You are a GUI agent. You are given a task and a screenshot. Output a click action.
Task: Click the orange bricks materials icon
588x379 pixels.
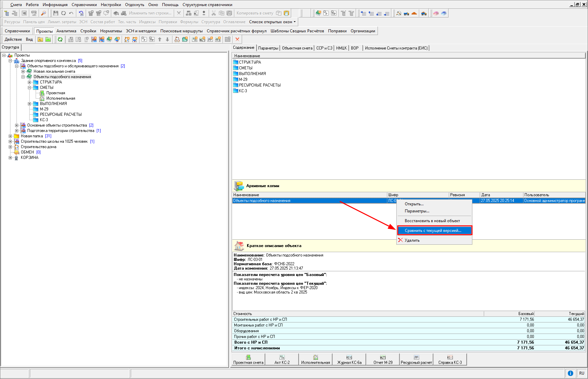pyautogui.click(x=414, y=13)
